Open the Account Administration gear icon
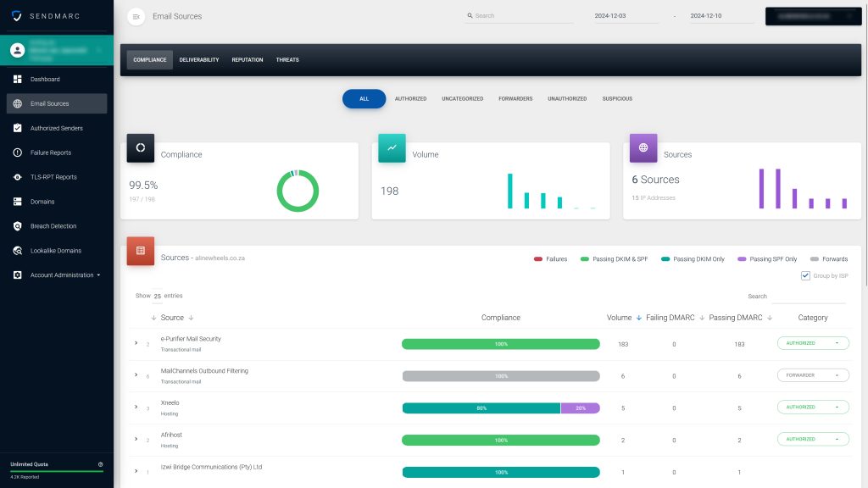 tap(18, 275)
